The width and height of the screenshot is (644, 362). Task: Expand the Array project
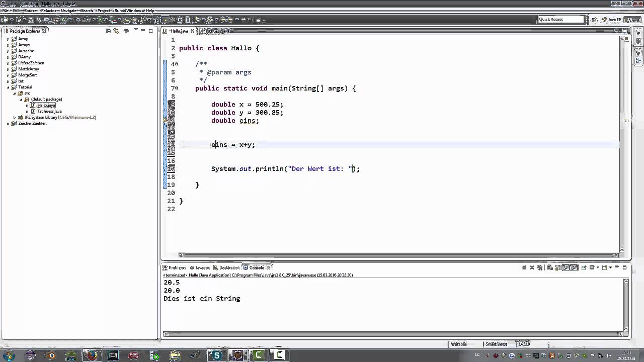coord(8,39)
